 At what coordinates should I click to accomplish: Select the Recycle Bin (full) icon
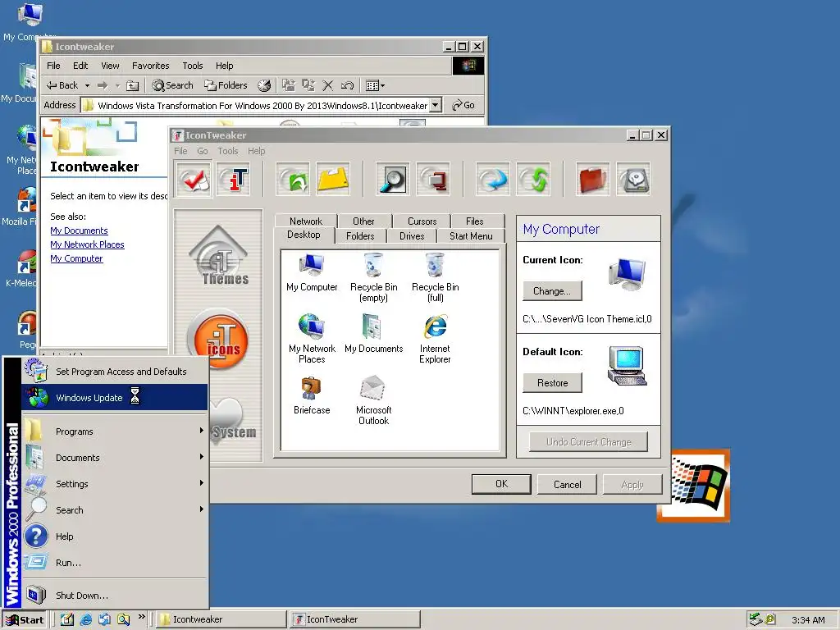[435, 278]
